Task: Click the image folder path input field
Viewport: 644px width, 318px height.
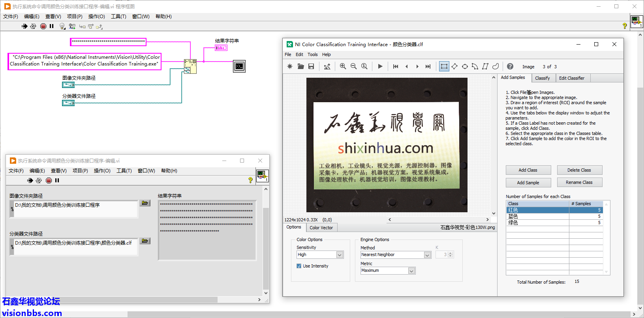Action: point(76,209)
